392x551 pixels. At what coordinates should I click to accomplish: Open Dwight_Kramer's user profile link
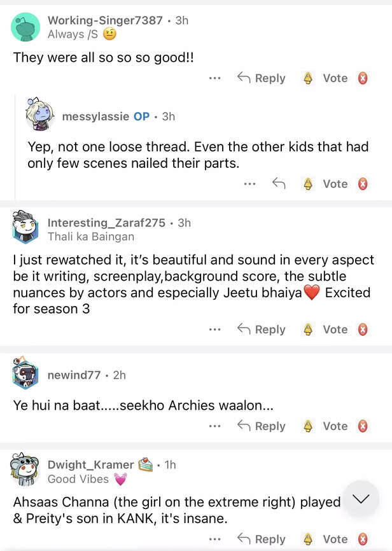coord(91,464)
